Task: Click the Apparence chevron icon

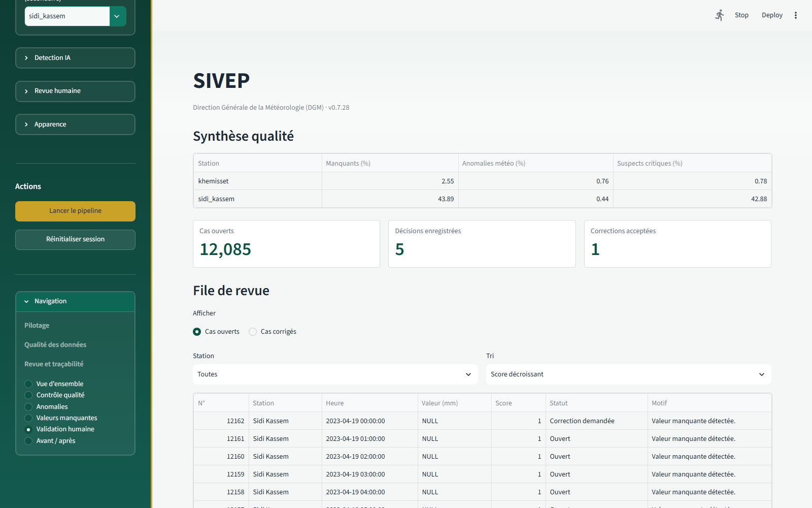Action: [26, 124]
